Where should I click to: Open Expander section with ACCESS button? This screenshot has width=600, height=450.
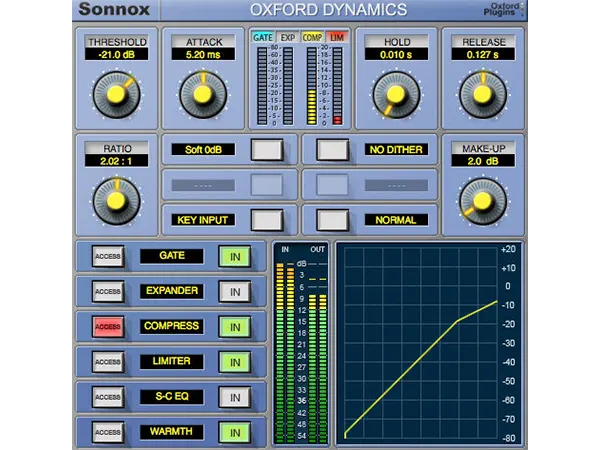(108, 291)
